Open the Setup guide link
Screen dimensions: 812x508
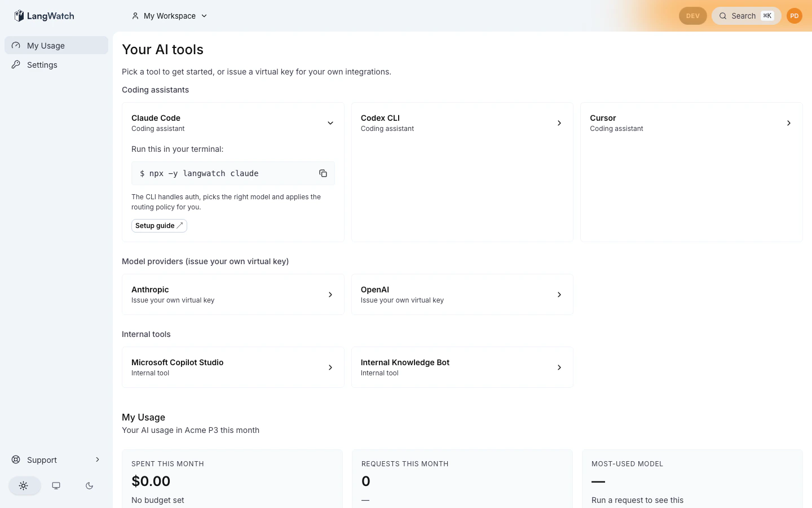pos(159,226)
